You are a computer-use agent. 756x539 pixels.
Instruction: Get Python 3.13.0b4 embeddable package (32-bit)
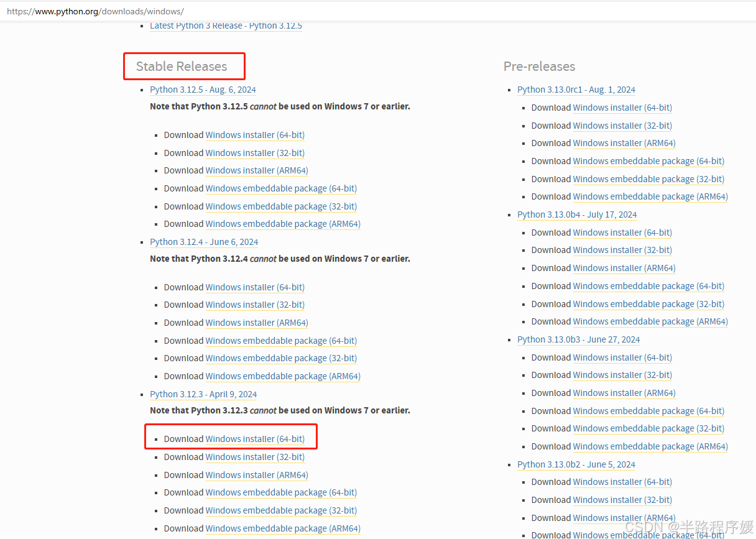point(648,304)
